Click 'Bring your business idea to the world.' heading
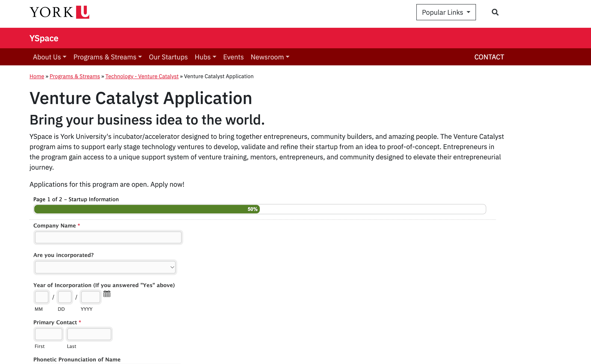591x364 pixels. pos(147,120)
